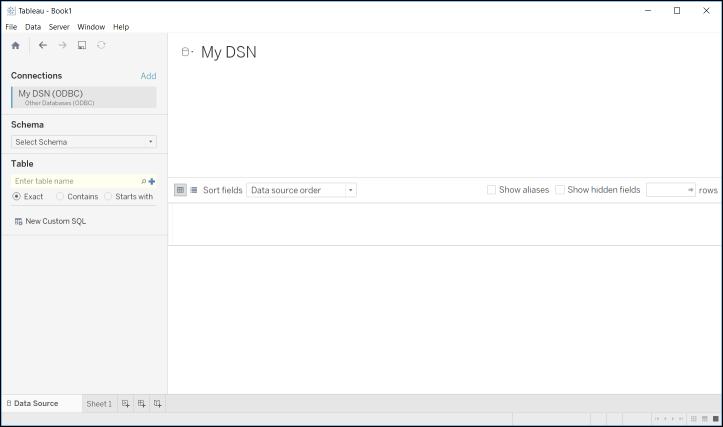
Task: Show the filmstrip view icon
Action: (x=705, y=419)
